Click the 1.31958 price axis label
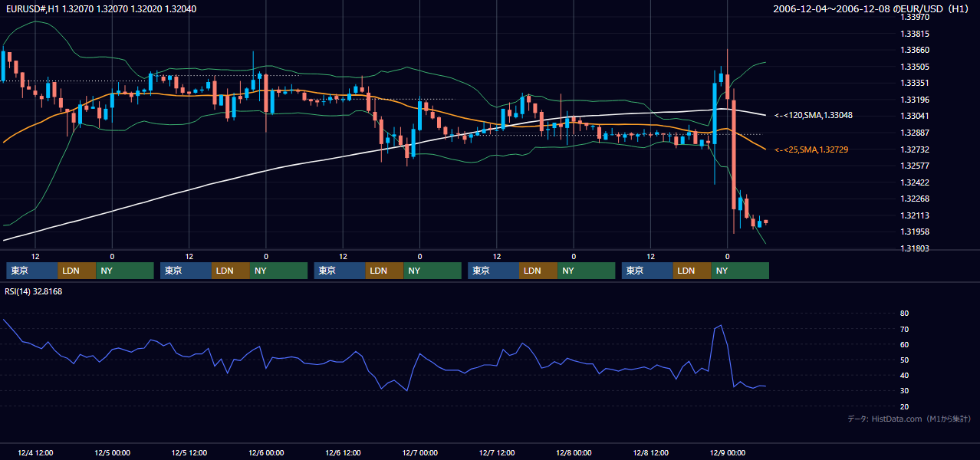 coord(915,232)
